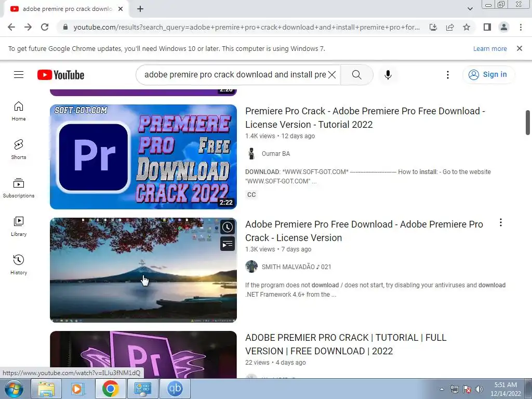The height and width of the screenshot is (399, 532).
Task: Click the install app icon in address bar
Action: pos(433,27)
